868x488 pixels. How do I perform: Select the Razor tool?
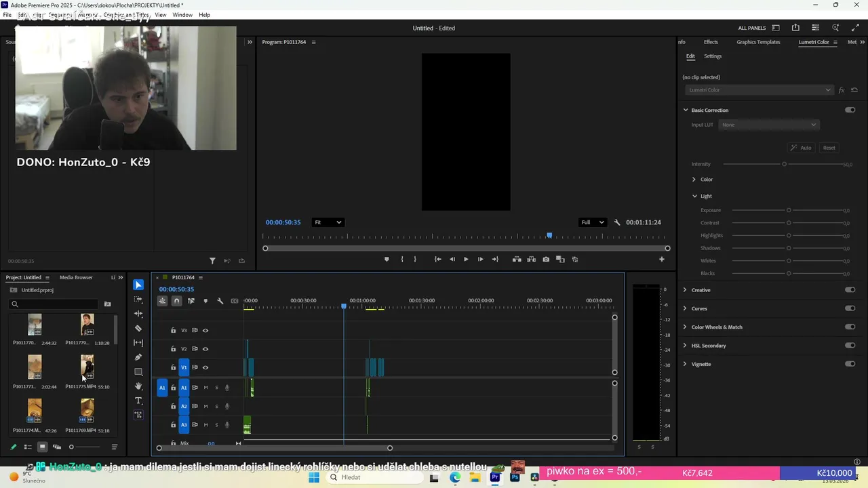coord(138,328)
